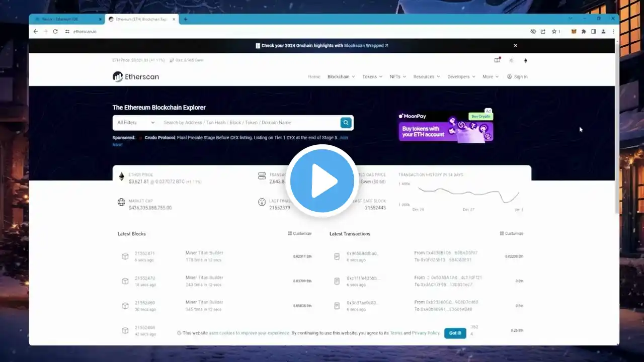Click the cube icon for block 21552471
644x362 pixels.
(x=125, y=256)
